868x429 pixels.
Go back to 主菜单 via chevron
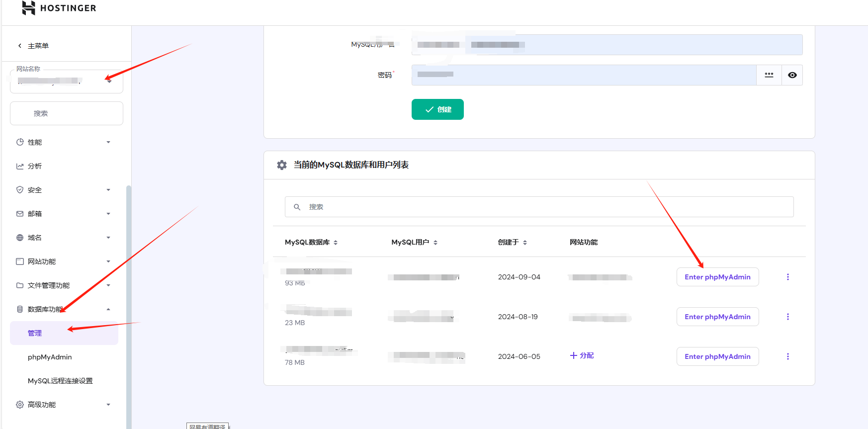20,46
